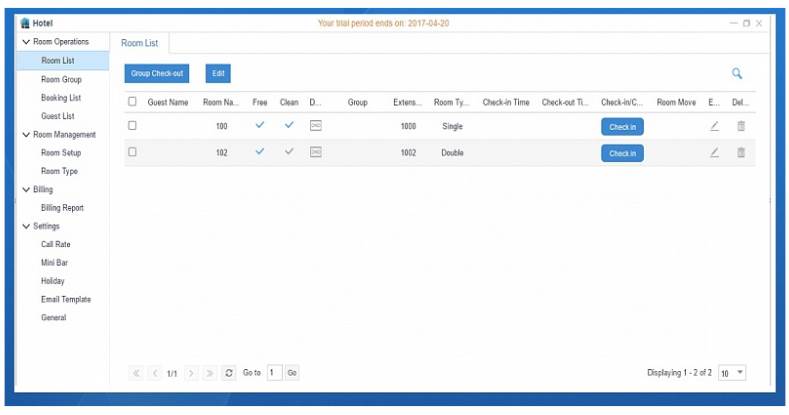
Task: Click the DND icon for room 102
Action: (x=315, y=152)
